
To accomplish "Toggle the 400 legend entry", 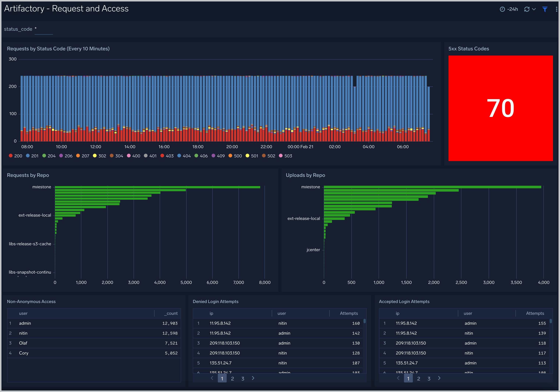I will pyautogui.click(x=133, y=156).
